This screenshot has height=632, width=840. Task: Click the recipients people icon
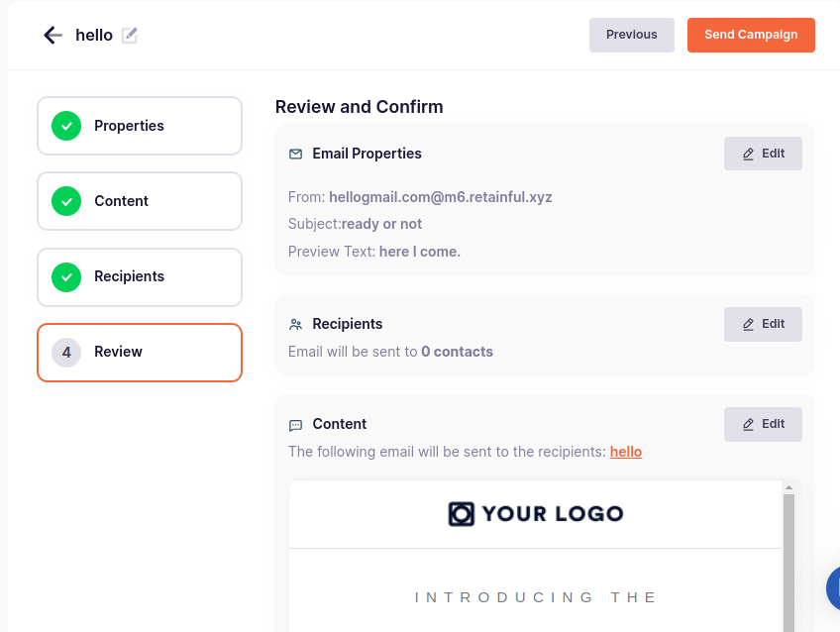pyautogui.click(x=295, y=324)
